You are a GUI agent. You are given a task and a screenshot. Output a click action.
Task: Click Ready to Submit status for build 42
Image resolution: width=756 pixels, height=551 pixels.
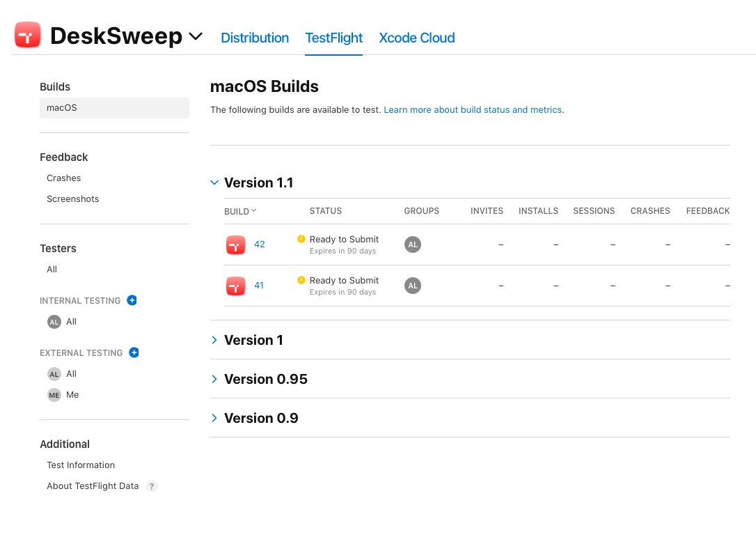[x=344, y=240]
